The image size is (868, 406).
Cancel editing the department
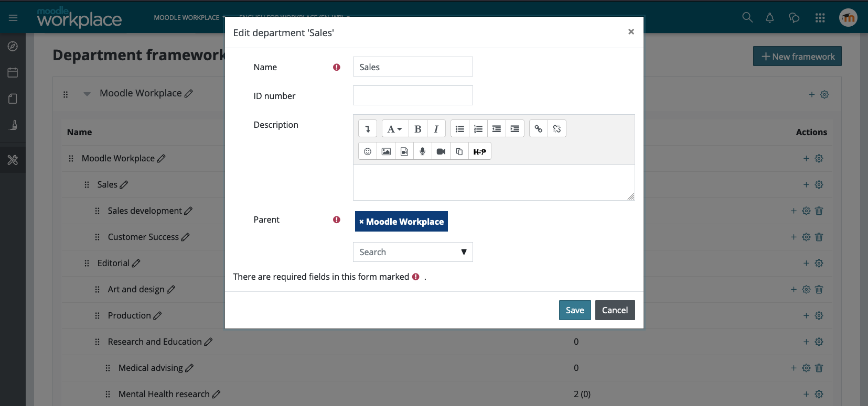615,310
